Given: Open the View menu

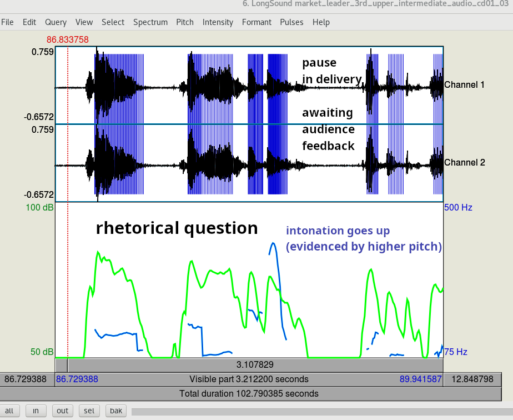Looking at the screenshot, I should pyautogui.click(x=84, y=22).
